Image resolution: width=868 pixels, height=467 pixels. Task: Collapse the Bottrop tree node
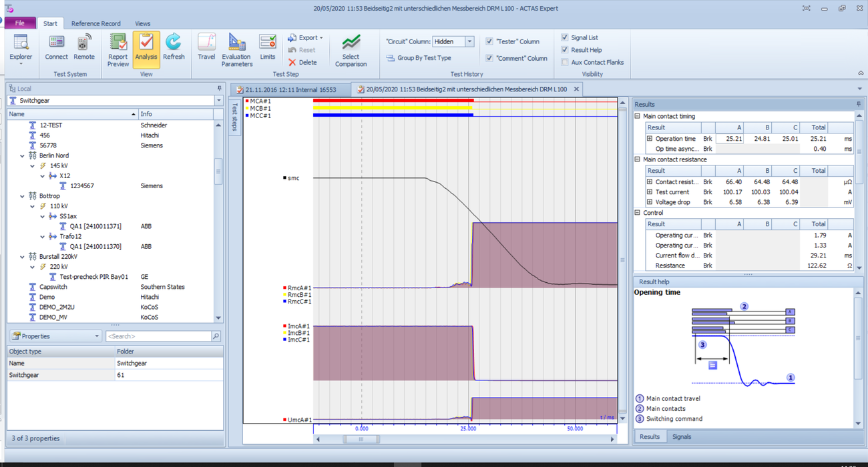click(23, 196)
